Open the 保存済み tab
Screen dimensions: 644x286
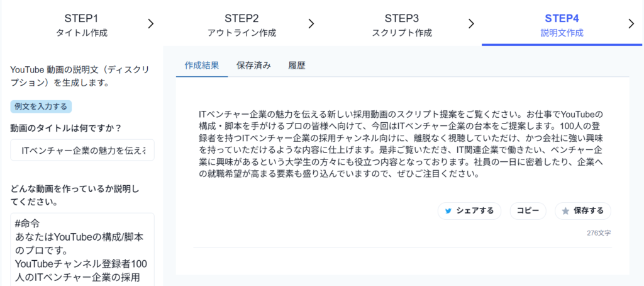click(x=253, y=65)
